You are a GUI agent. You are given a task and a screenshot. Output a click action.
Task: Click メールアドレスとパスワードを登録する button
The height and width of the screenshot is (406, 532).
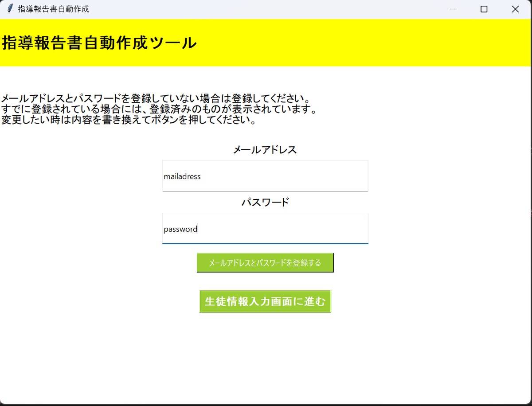(x=265, y=263)
